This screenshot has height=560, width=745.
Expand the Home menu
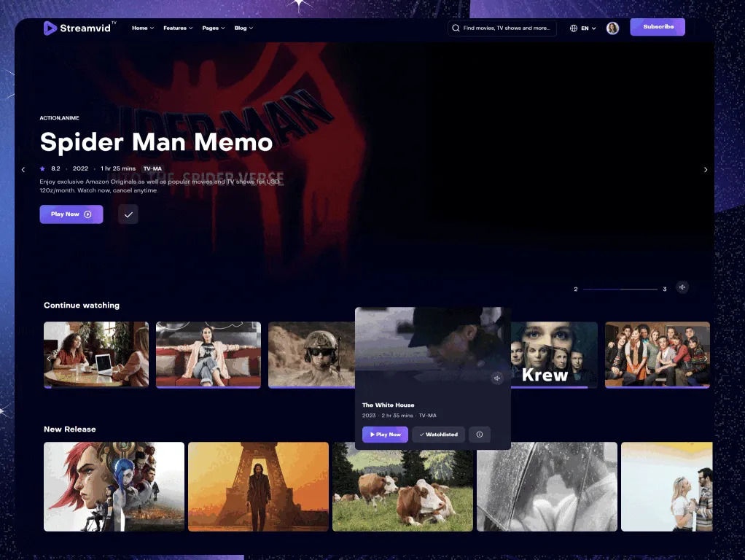pyautogui.click(x=143, y=28)
